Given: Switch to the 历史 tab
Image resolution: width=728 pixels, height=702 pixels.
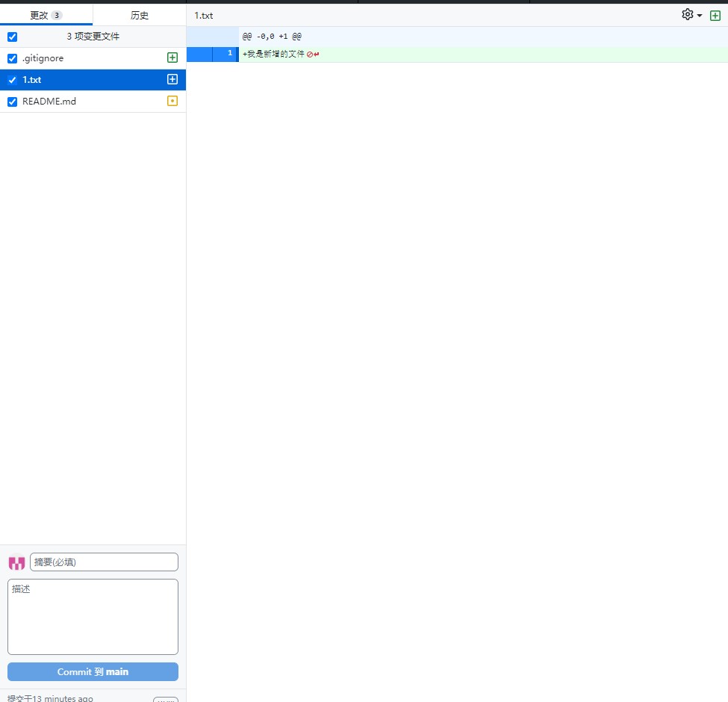Looking at the screenshot, I should point(140,16).
